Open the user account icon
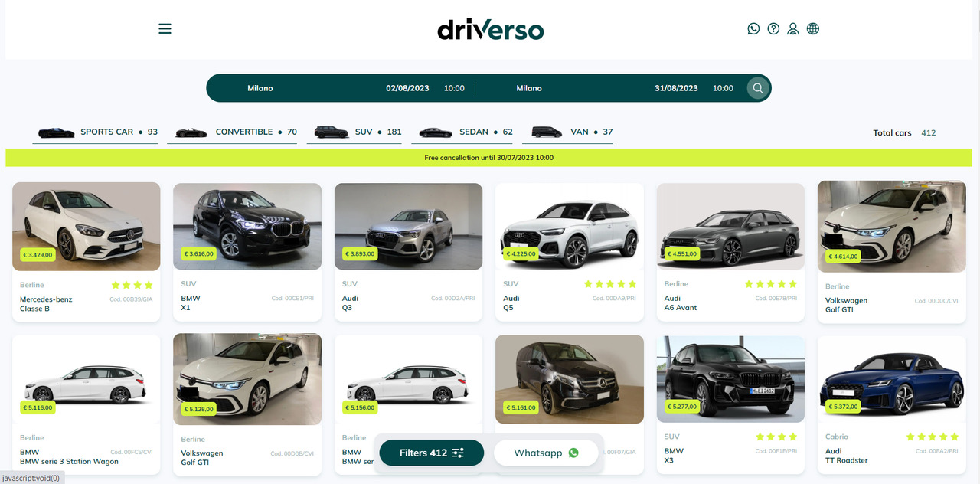Screen dimensions: 980x484 coord(793,29)
